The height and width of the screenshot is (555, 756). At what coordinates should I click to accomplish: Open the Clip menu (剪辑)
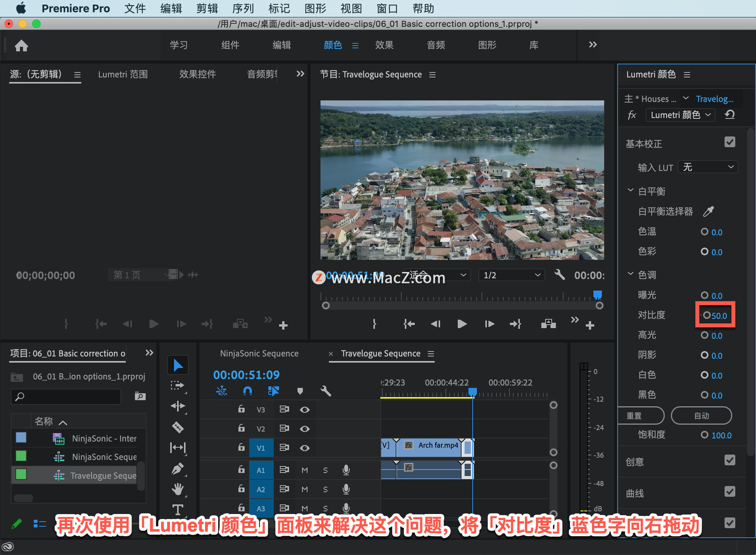click(207, 8)
